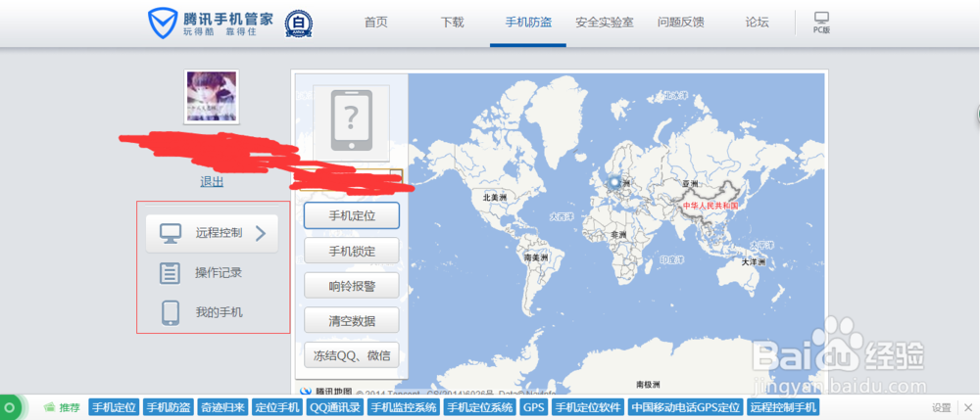Viewport: 980px width, 420px height.
Task: Click the 中国移动电话GPS定位 tag
Action: point(686,408)
